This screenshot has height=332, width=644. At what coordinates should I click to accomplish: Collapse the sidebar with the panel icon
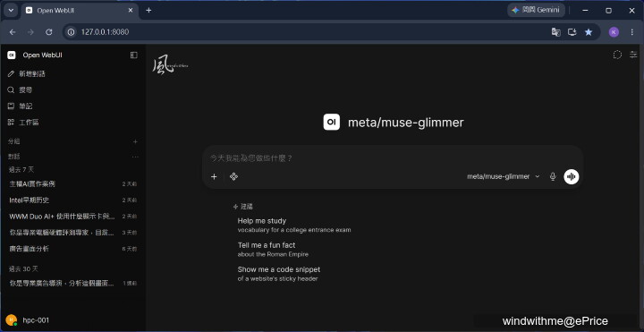click(134, 55)
